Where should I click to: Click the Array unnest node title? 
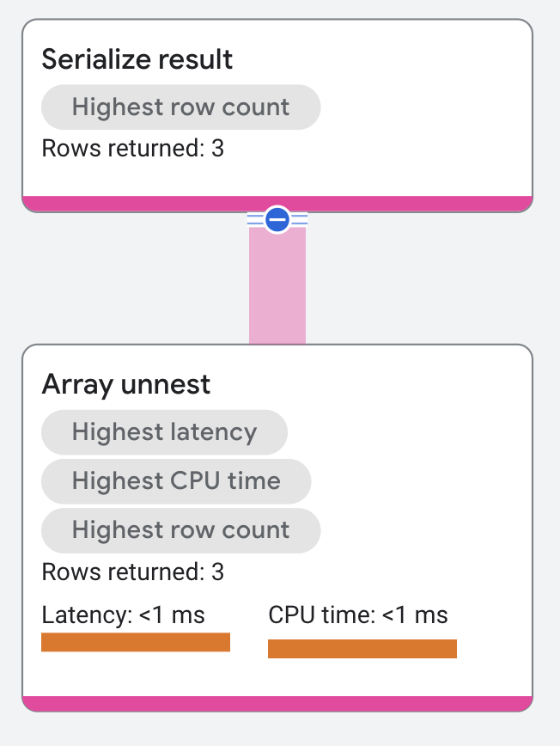tap(126, 384)
